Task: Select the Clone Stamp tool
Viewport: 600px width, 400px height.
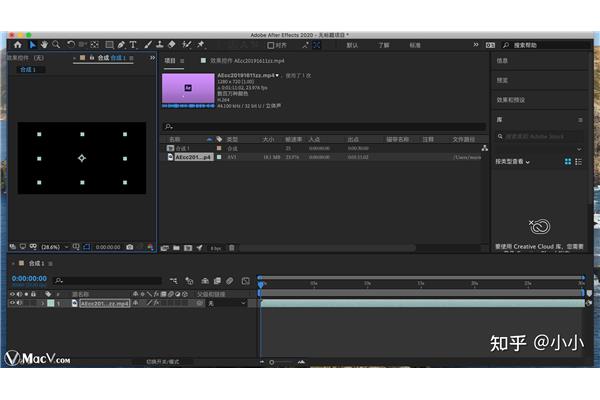Action: coord(160,45)
